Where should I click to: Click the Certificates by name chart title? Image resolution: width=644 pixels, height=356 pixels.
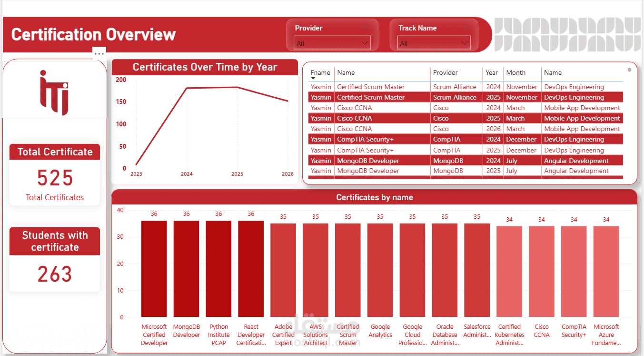point(375,197)
